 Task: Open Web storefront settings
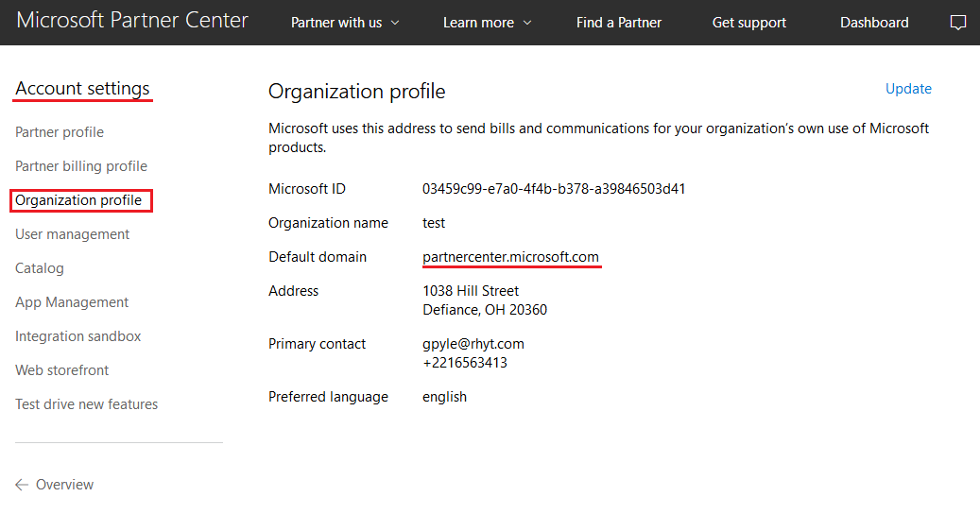tap(61, 370)
